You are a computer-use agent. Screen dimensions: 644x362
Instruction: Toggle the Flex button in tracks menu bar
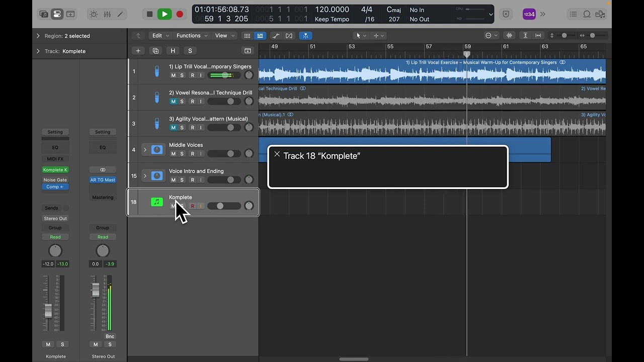coord(289,36)
